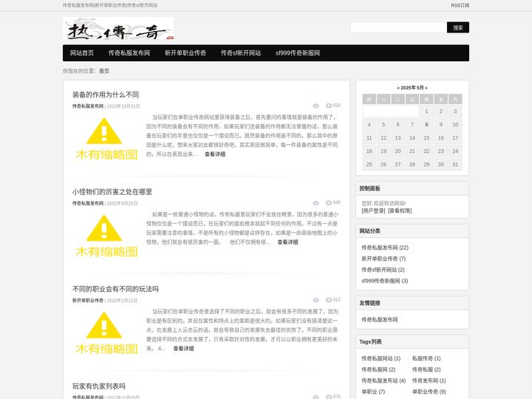Image resolution: width=532 pixels, height=399 pixels.
Task: Open tag 传奇私服 (2)
Action: click(426, 369)
